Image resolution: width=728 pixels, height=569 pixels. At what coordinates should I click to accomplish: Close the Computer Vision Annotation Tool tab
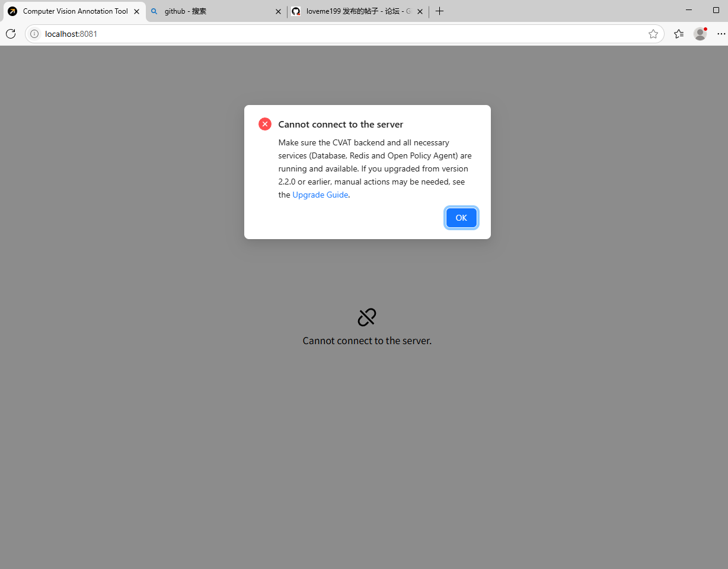click(x=136, y=11)
